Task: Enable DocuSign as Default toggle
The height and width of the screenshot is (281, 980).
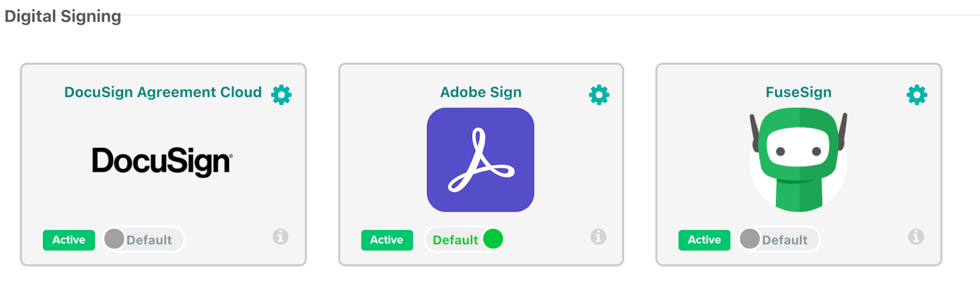Action: pos(143,239)
